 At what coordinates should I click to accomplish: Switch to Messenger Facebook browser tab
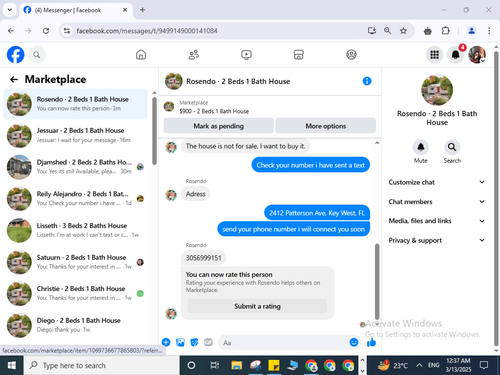tap(75, 10)
